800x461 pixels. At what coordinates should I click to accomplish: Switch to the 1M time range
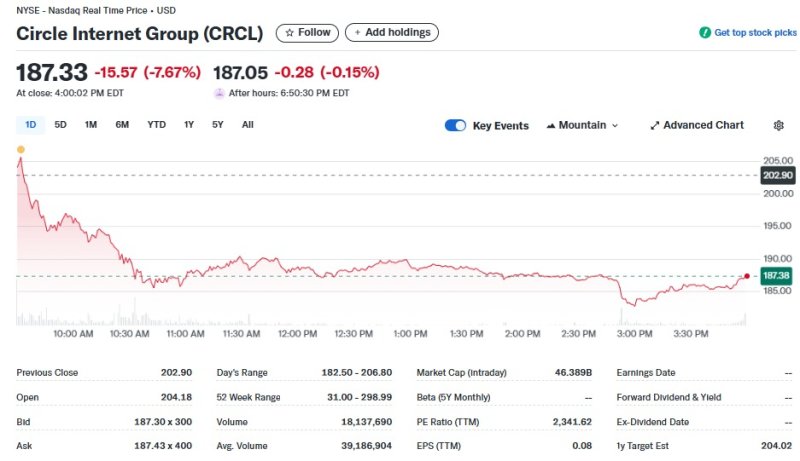pos(91,125)
